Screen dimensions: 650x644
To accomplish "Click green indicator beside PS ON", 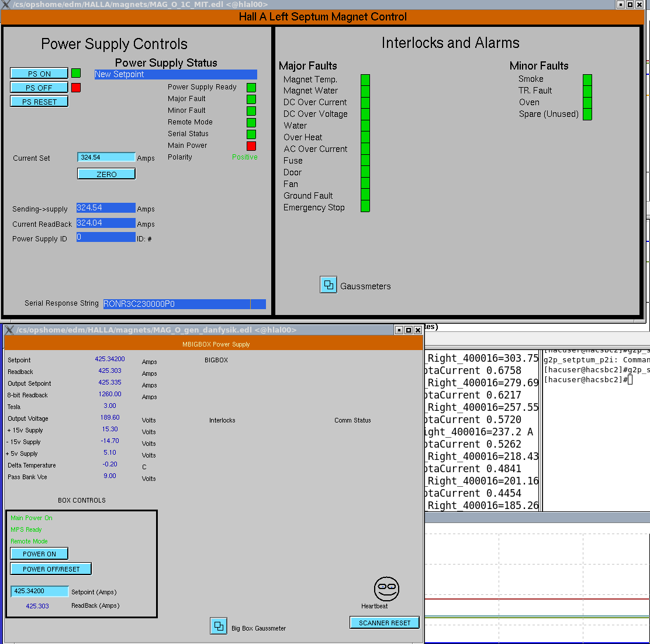I will (x=76, y=74).
